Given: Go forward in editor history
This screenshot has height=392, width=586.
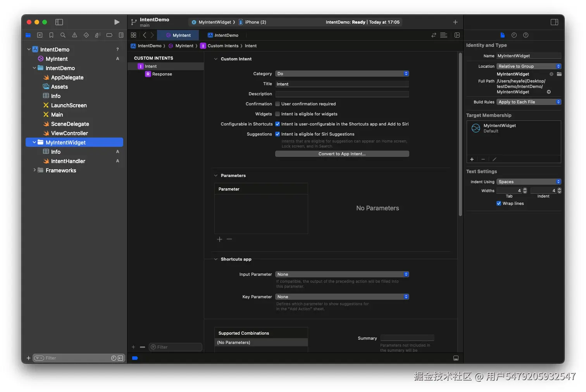Looking at the screenshot, I should (x=152, y=35).
